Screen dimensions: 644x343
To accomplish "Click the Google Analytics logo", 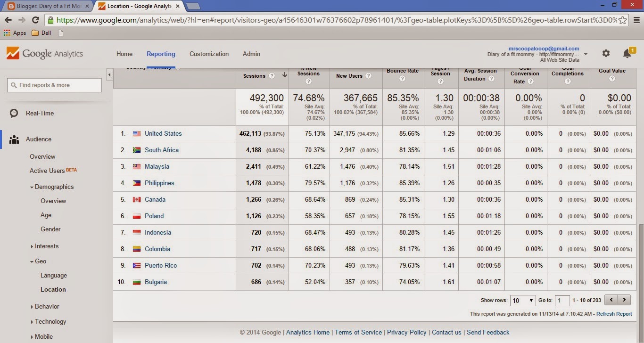I will pos(45,53).
